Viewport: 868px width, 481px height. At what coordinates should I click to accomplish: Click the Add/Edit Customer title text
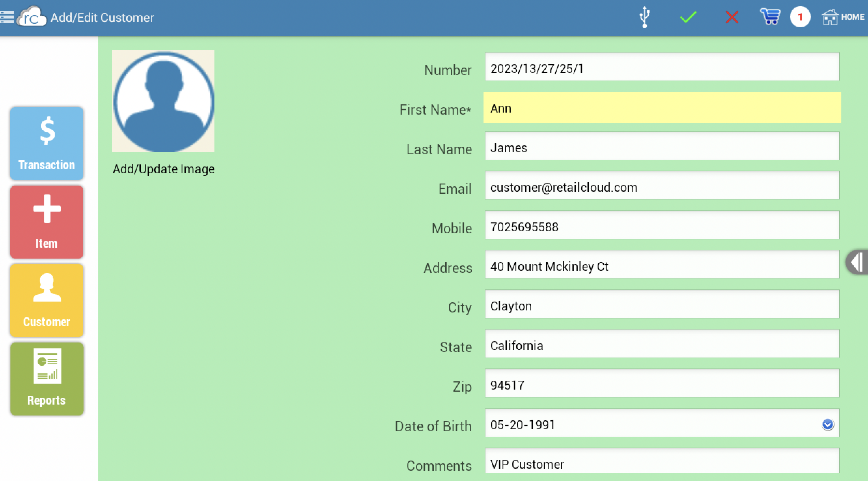pyautogui.click(x=102, y=17)
